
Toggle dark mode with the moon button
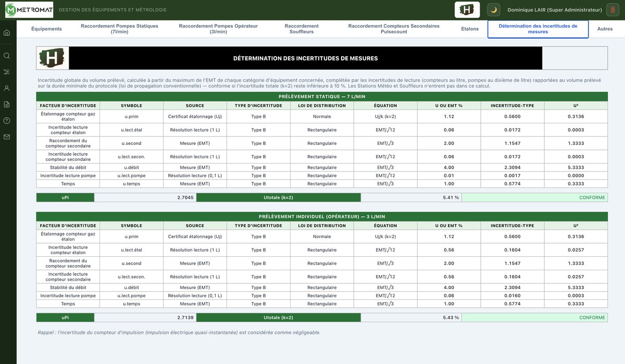[494, 9]
